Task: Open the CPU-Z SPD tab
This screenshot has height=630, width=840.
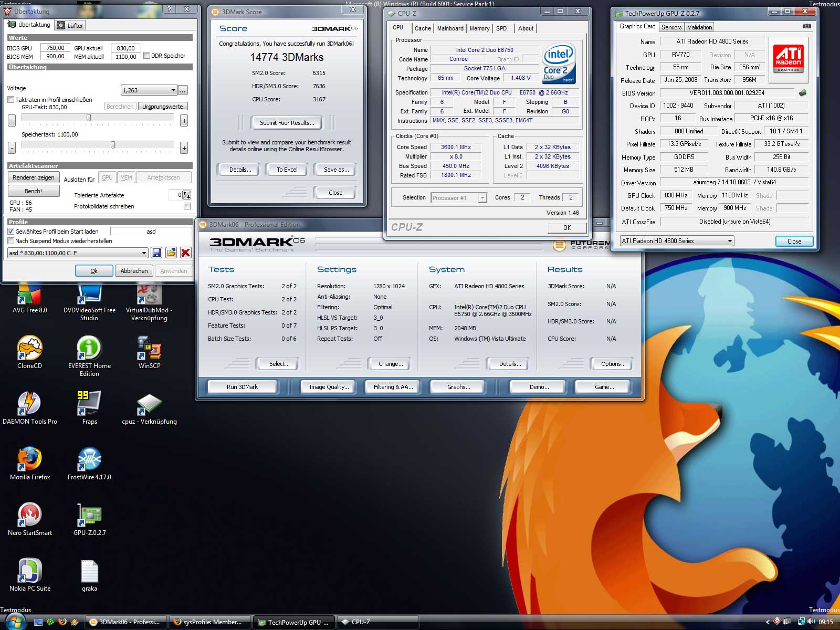Action: (x=501, y=28)
